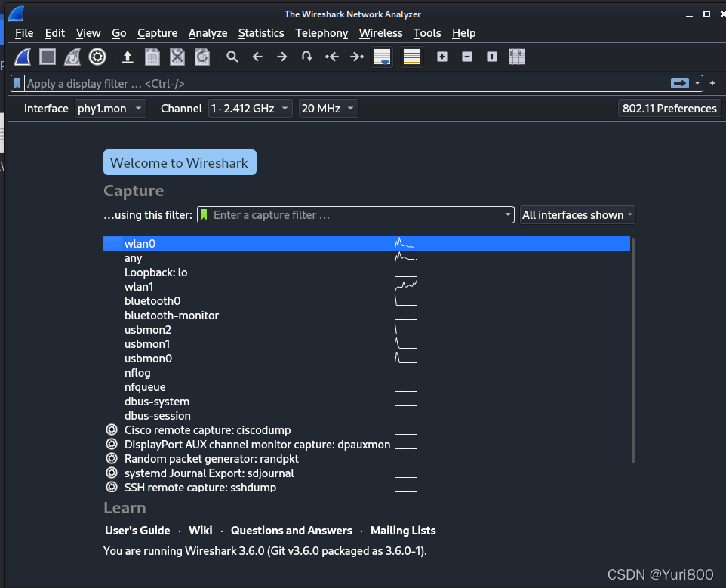726x588 pixels.
Task: Close this capture file
Action: (177, 57)
